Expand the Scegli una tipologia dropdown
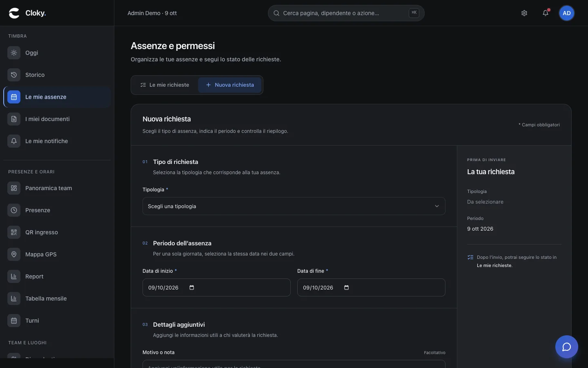The width and height of the screenshot is (588, 368). [294, 206]
